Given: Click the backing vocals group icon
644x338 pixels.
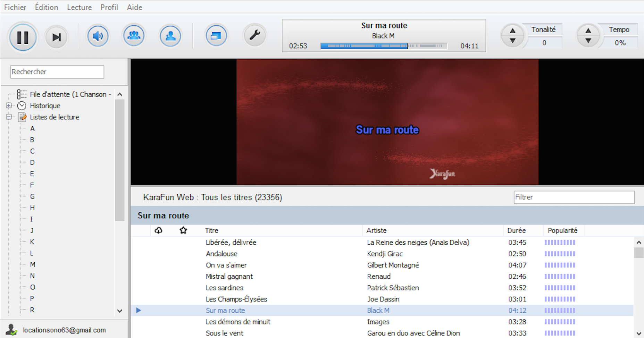Looking at the screenshot, I should [x=134, y=36].
